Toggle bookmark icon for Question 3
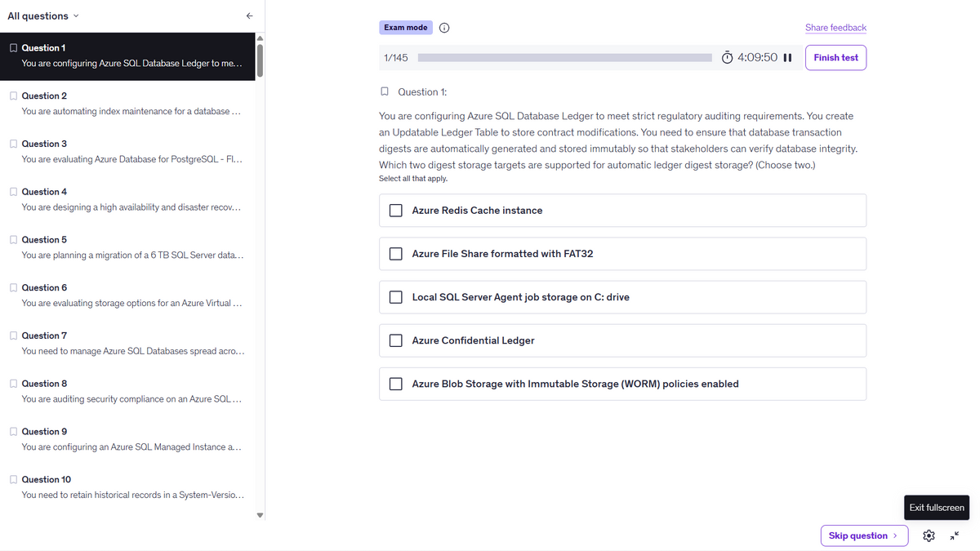This screenshot has width=980, height=551. pos(13,144)
